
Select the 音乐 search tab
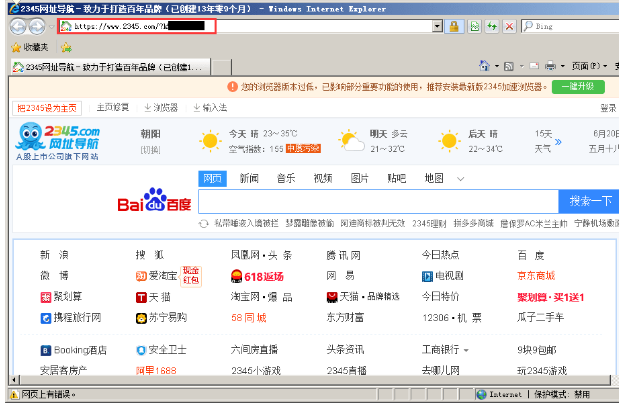pyautogui.click(x=286, y=179)
